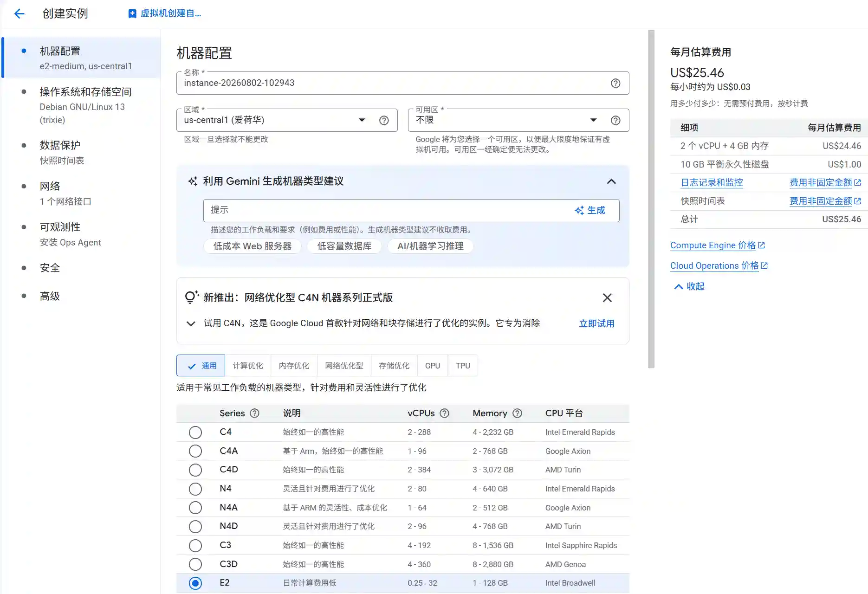868x594 pixels.
Task: Open help icon next to Series header
Action: [x=254, y=413]
